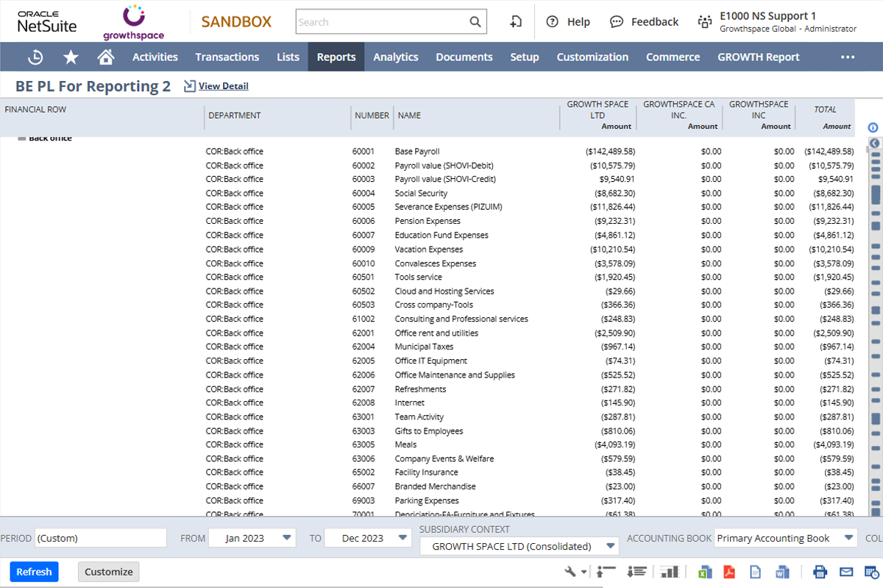Expand all rows icon
Image resolution: width=883 pixels, height=588 pixels.
click(x=637, y=572)
